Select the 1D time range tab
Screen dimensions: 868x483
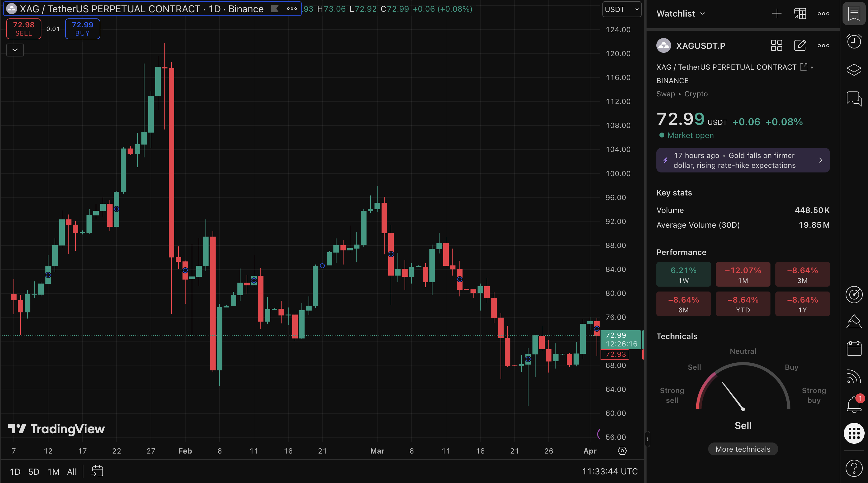coord(15,471)
